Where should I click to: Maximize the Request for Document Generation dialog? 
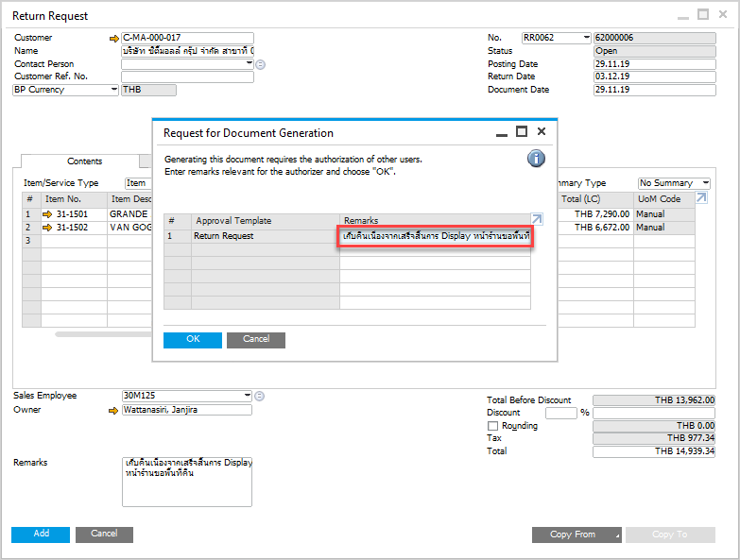(x=522, y=131)
